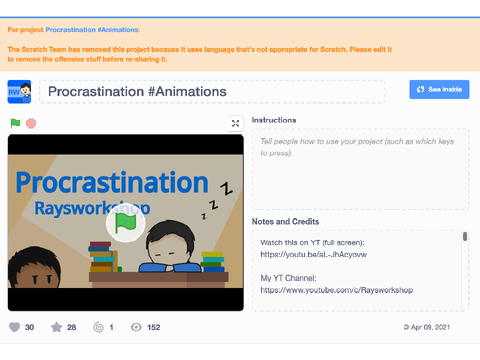Enter full screen with the expand icon

(235, 123)
